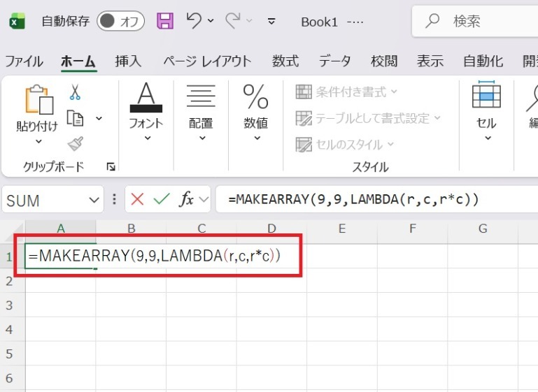This screenshot has width=538, height=392.
Task: Cancel the formula entry with the red X
Action: click(x=137, y=199)
